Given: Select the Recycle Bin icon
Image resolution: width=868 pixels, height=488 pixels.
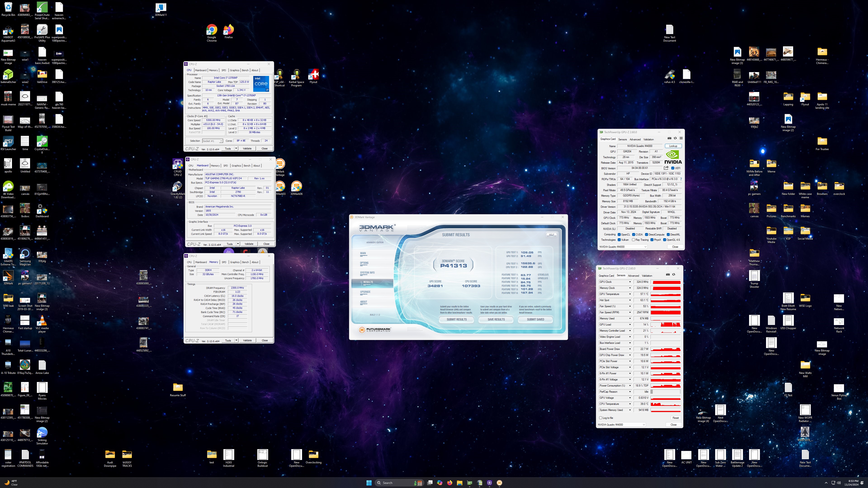Looking at the screenshot, I should click(8, 9).
